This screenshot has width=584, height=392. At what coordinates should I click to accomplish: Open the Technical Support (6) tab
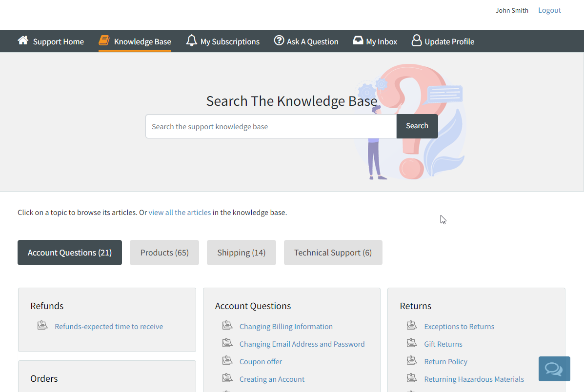333,253
